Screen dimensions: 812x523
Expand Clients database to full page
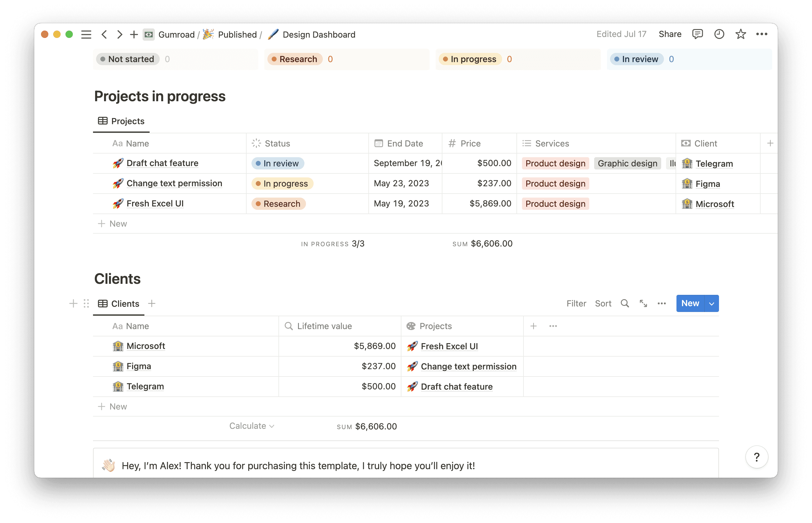click(x=643, y=303)
